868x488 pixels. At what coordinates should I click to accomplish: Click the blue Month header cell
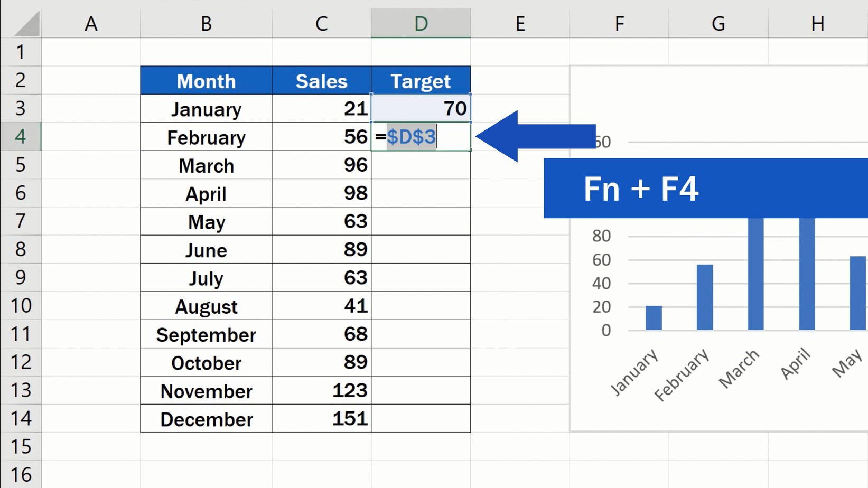click(206, 80)
